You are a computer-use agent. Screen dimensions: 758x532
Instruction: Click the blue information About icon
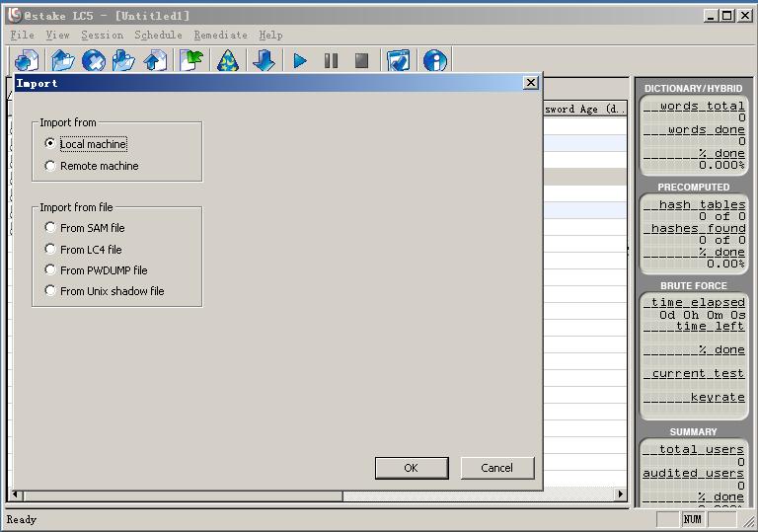coord(435,61)
